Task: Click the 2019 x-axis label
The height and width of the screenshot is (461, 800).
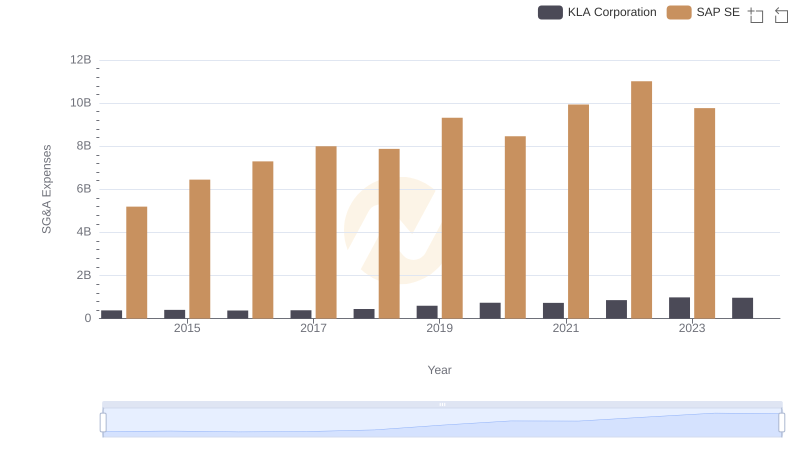Action: point(439,328)
